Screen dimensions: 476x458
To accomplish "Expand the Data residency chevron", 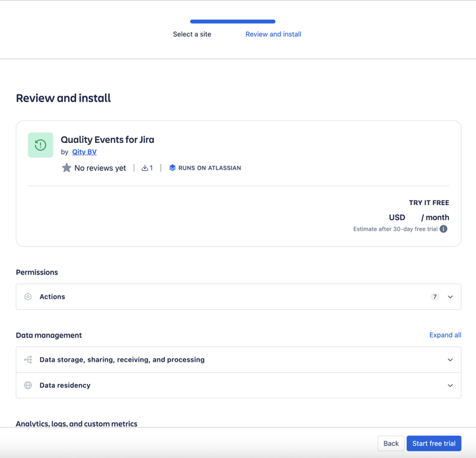I will coord(450,385).
